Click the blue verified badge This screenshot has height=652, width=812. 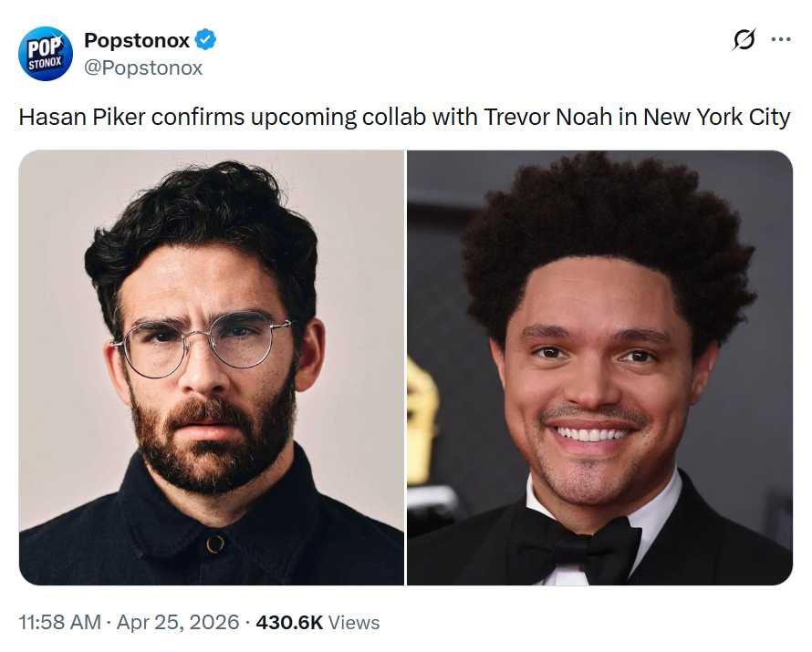pos(206,40)
